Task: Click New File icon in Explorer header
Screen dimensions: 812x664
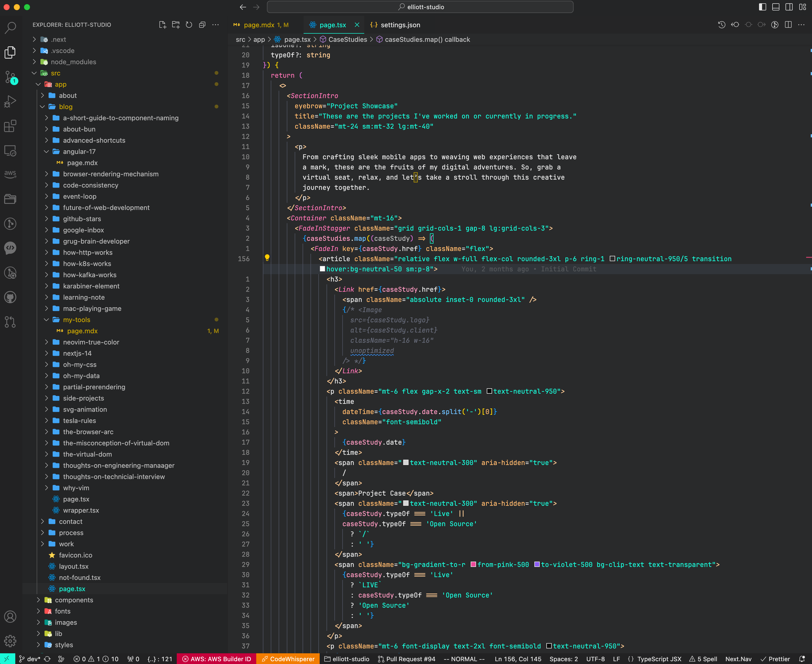Action: tap(163, 25)
